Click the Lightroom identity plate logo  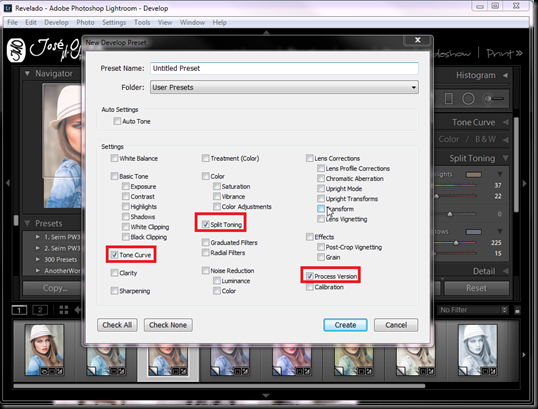(x=16, y=50)
